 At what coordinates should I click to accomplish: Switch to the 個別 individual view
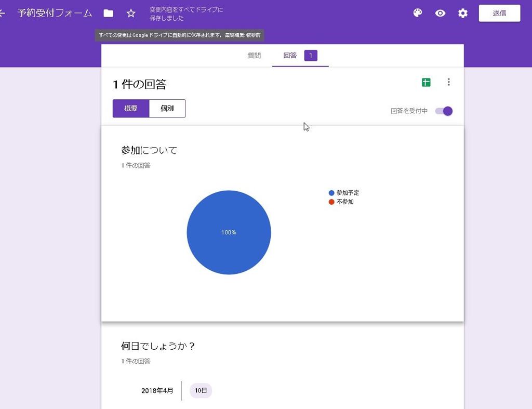coord(167,109)
